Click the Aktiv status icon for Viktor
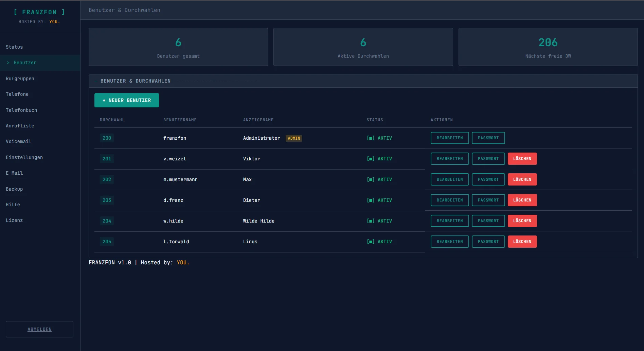 pyautogui.click(x=371, y=159)
